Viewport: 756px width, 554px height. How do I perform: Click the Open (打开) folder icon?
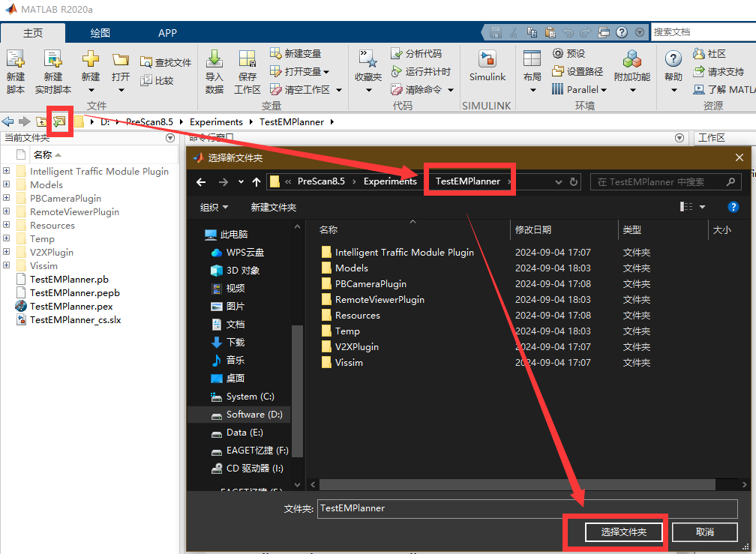coord(121,59)
